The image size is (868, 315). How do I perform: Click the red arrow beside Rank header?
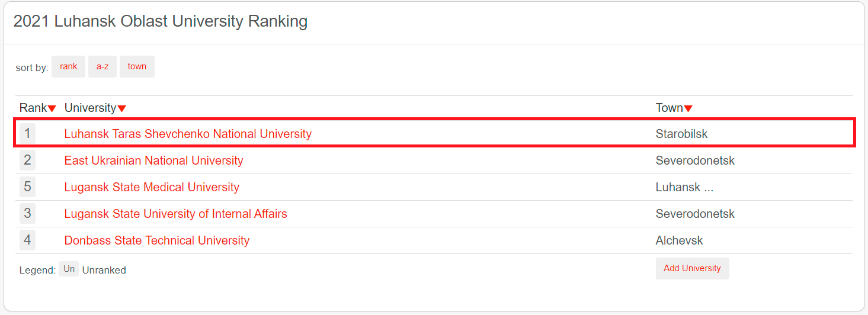click(52, 108)
